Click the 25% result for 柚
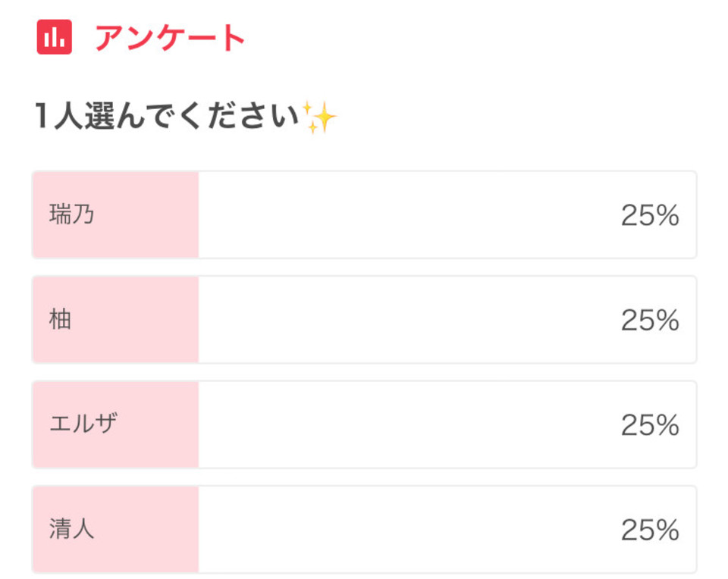 (650, 320)
